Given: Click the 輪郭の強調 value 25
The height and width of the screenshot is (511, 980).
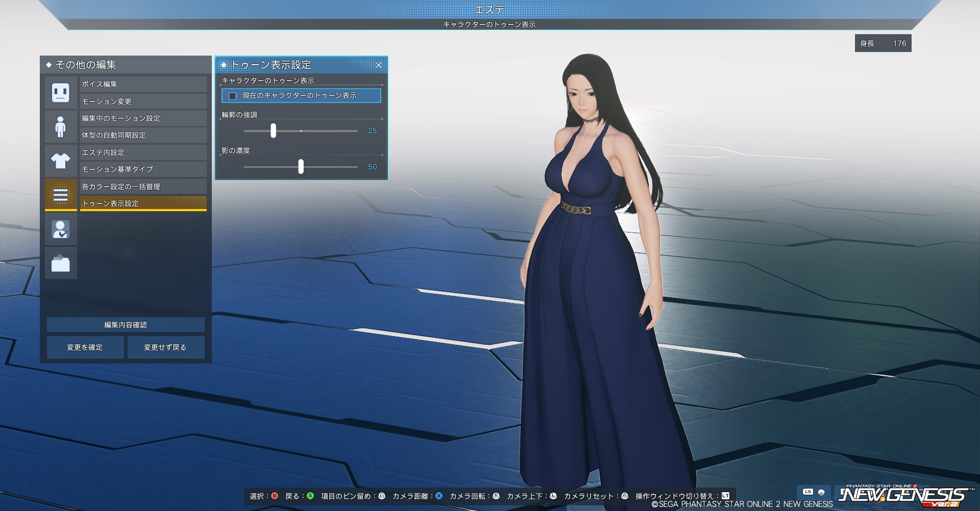Looking at the screenshot, I should (x=373, y=131).
